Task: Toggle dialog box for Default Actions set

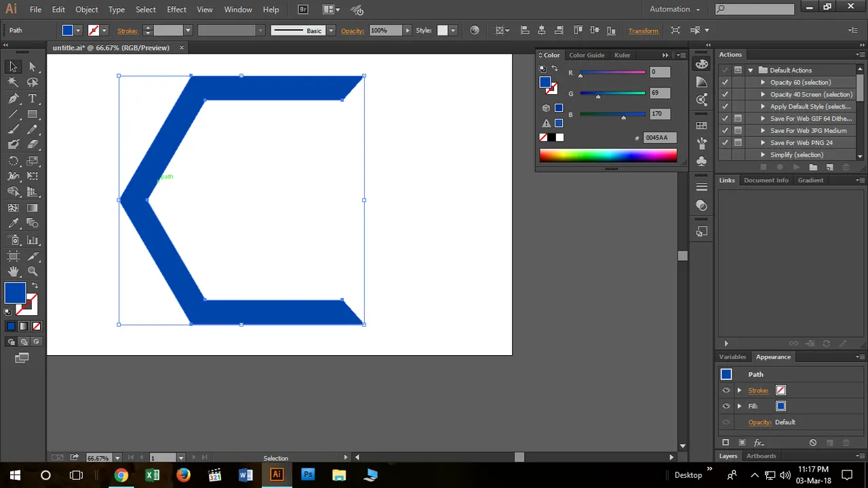Action: (x=738, y=70)
